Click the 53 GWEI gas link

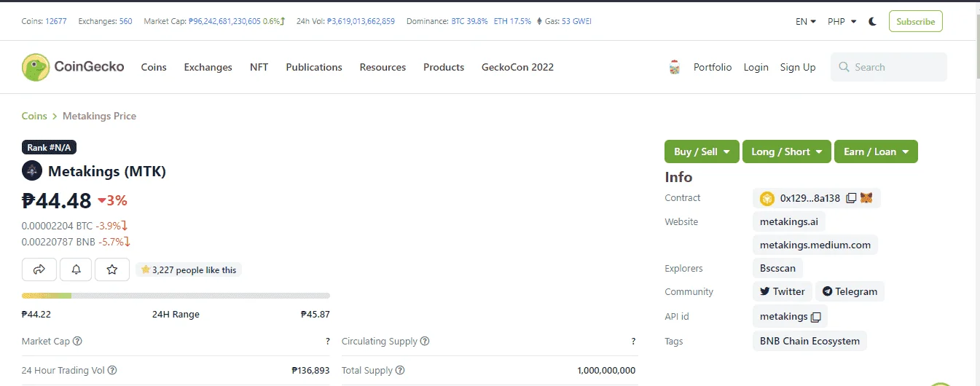[x=576, y=21]
